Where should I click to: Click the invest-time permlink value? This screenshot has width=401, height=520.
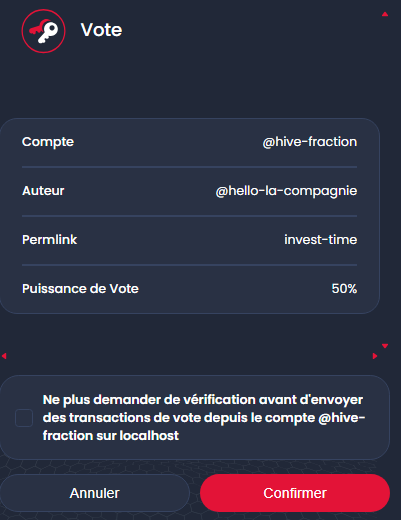(321, 239)
